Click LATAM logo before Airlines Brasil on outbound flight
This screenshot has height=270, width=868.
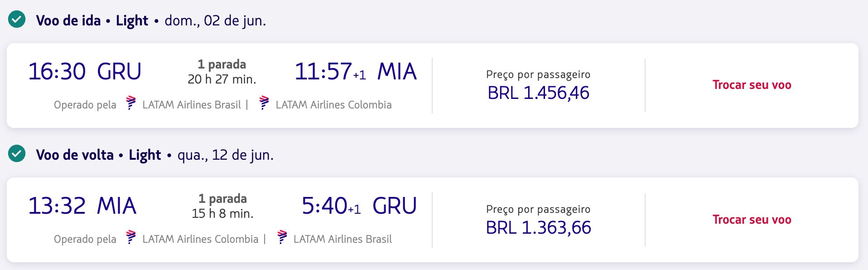tap(131, 103)
